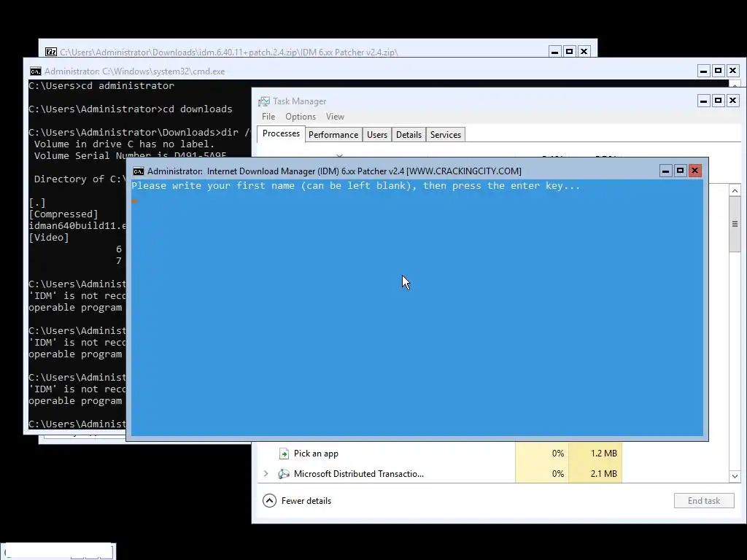The width and height of the screenshot is (747, 560).
Task: Open the Options menu in Task Manager
Action: [x=300, y=117]
